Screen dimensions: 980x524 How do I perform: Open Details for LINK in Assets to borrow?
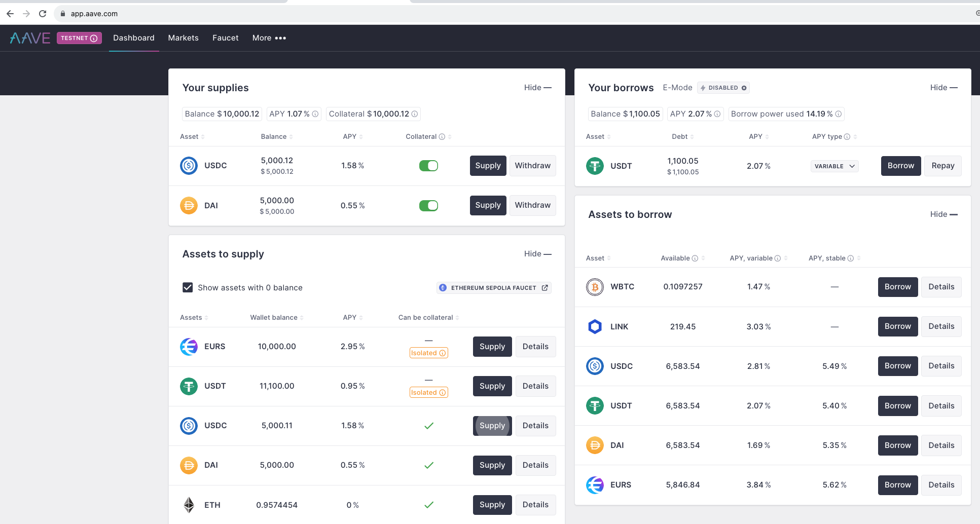click(x=941, y=326)
